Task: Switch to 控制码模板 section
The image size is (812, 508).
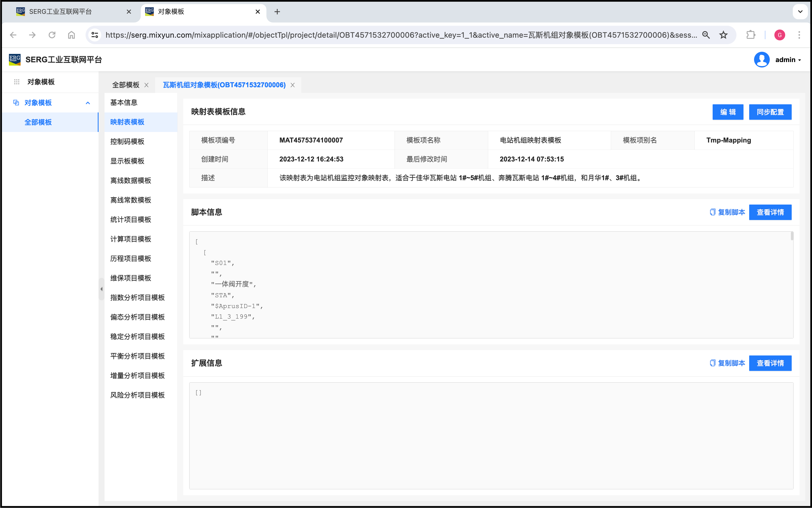Action: click(x=127, y=141)
